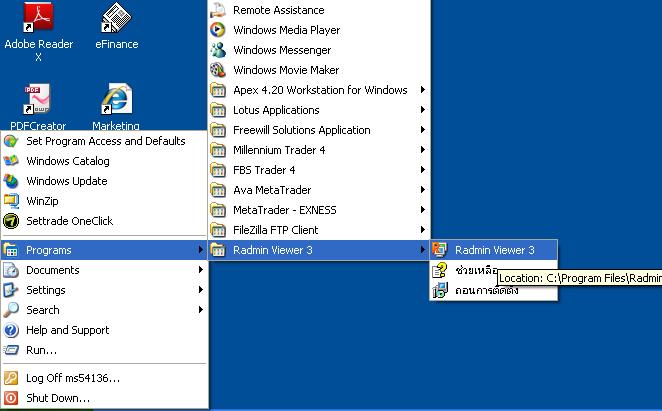The image size is (662, 411).
Task: Expand the MetaTrader - EXNESS folder arrow
Action: coord(423,210)
